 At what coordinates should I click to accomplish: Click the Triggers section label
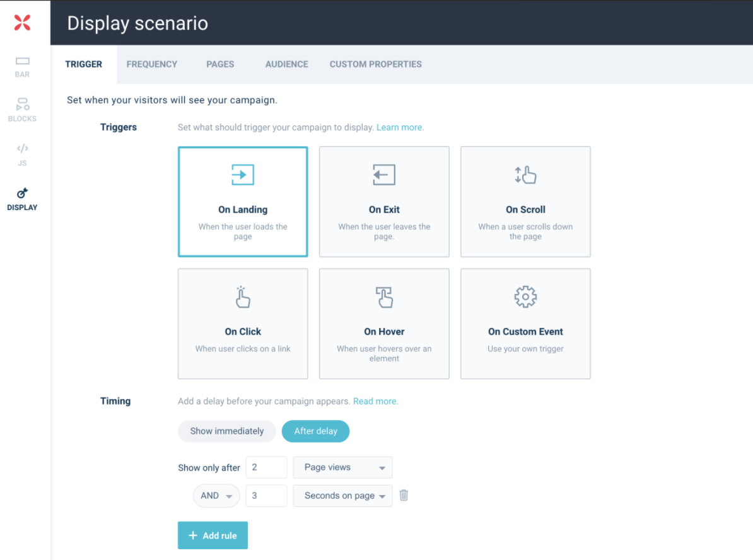pos(119,127)
